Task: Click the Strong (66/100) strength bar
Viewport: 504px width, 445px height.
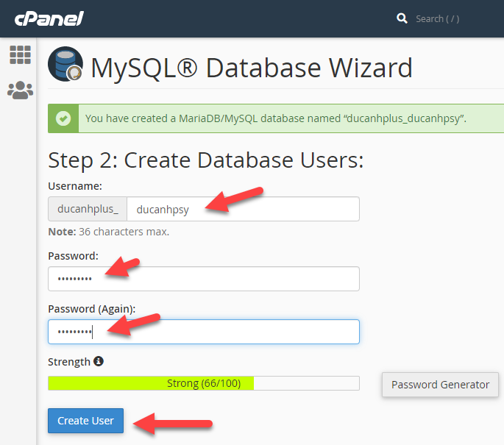Action: 204,383
